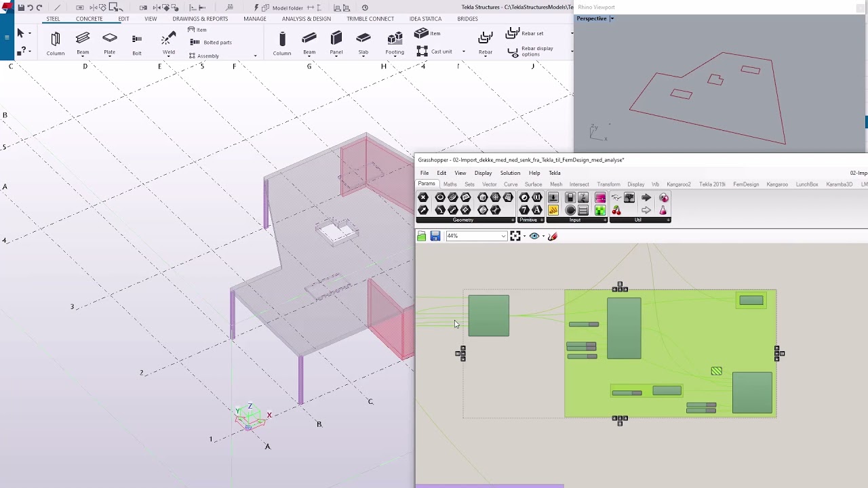Switch to the Karamba3D component tab
This screenshot has height=488, width=868.
(839, 184)
